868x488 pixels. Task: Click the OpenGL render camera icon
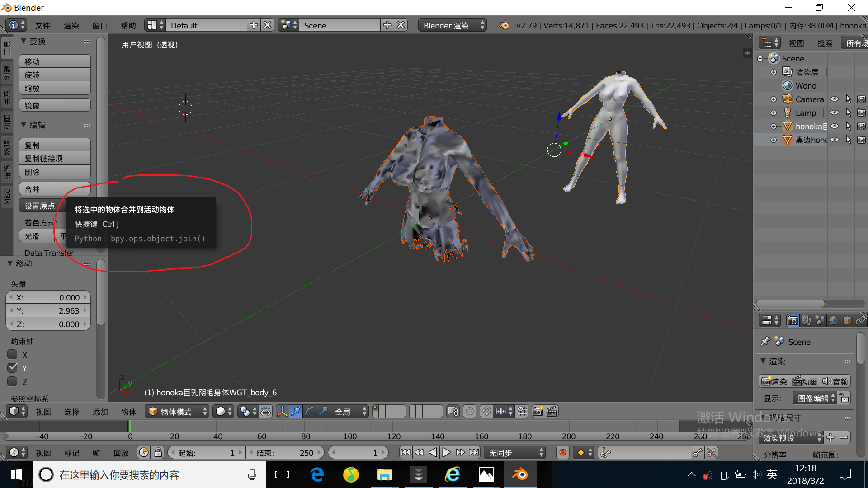(x=538, y=411)
